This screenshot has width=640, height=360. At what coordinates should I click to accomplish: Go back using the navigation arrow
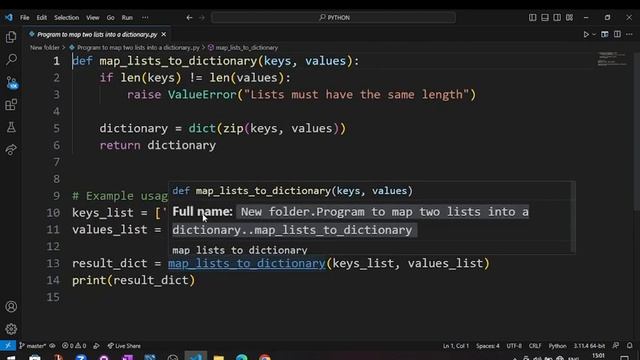[x=189, y=18]
